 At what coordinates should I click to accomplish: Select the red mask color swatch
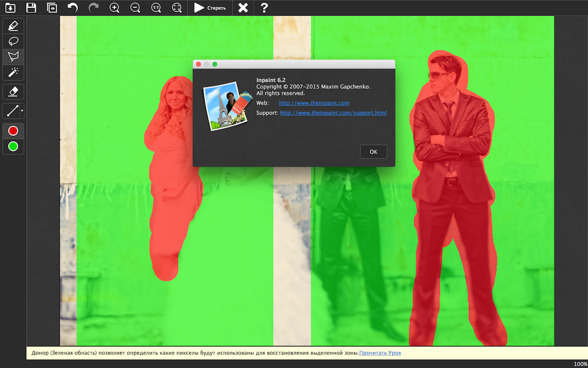[13, 131]
